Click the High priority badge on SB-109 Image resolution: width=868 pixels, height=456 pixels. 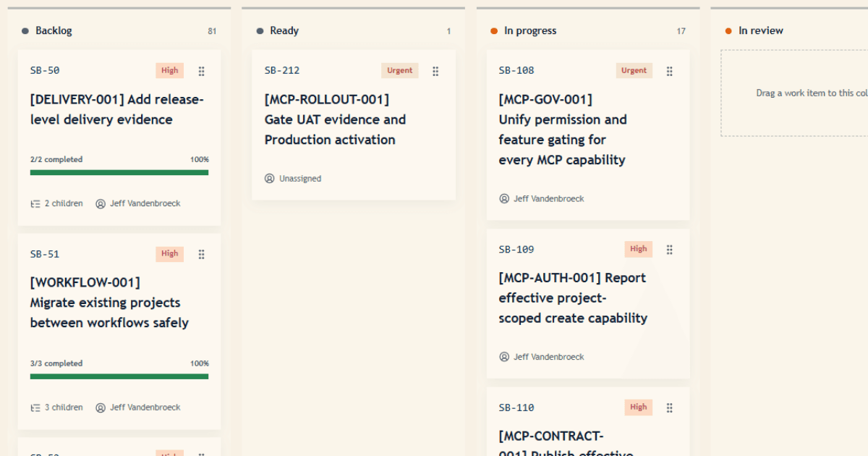(x=639, y=250)
